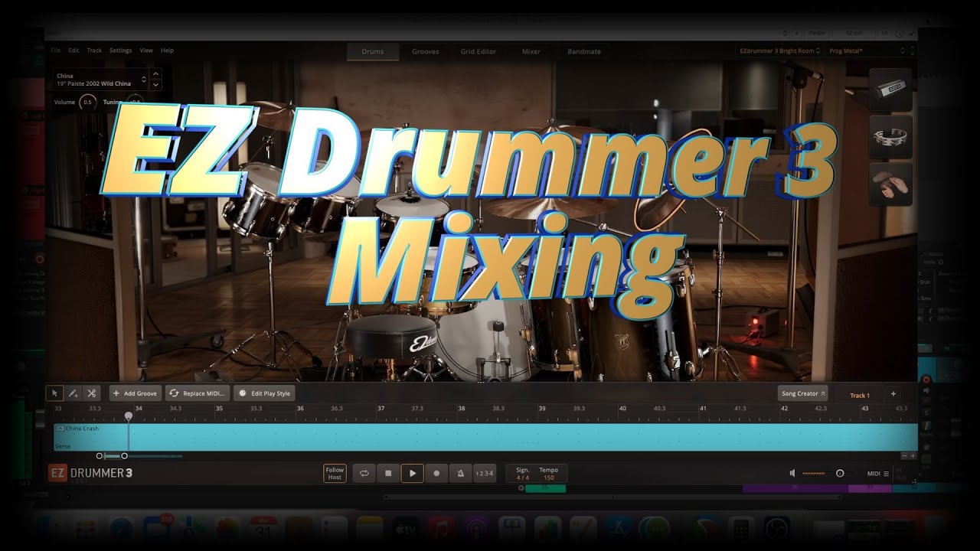980x551 pixels.
Task: Open Apple TV in the Dock
Action: click(405, 529)
